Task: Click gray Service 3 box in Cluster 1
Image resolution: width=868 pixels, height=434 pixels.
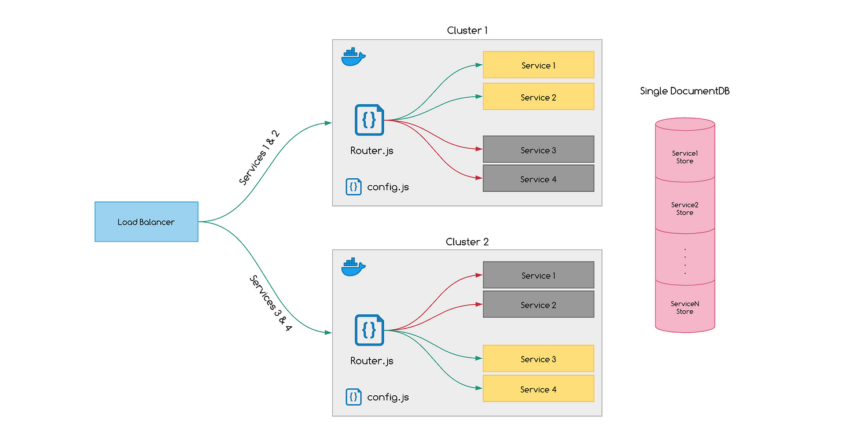Action: (539, 149)
